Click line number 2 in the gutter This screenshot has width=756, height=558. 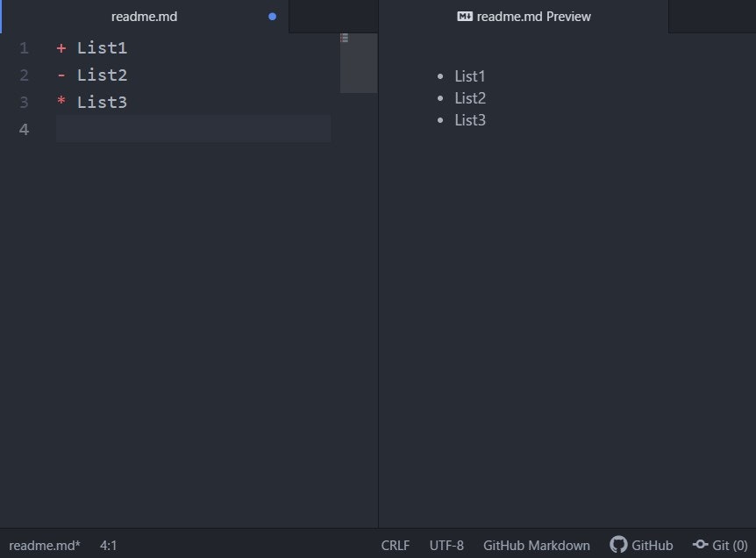[24, 75]
